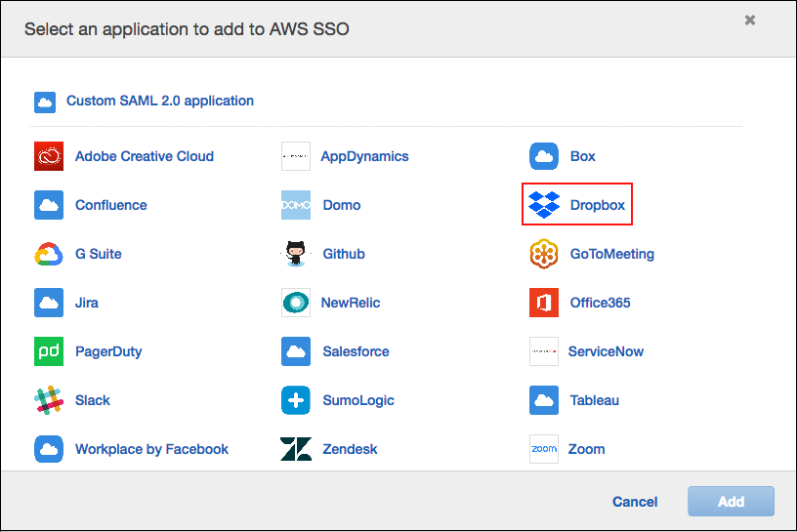Select the Workplace by Facebook link

coord(151,449)
